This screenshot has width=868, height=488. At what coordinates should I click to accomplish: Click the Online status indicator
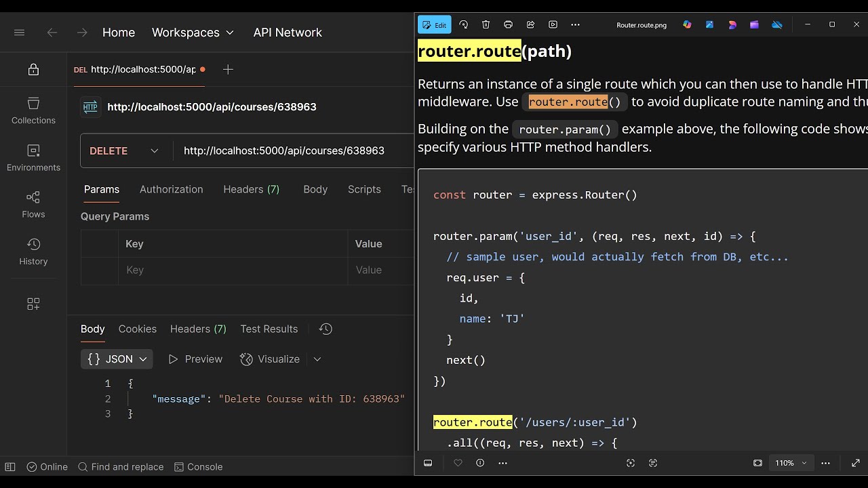coord(47,467)
